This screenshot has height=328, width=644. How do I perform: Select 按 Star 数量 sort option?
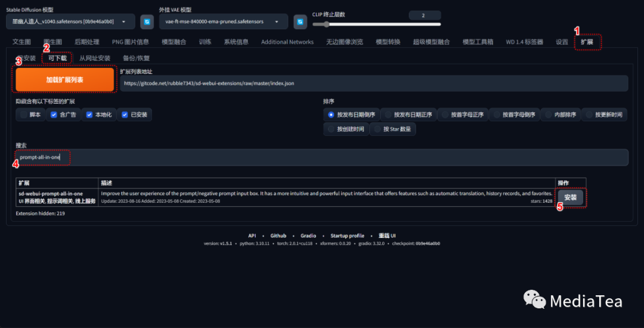click(393, 129)
